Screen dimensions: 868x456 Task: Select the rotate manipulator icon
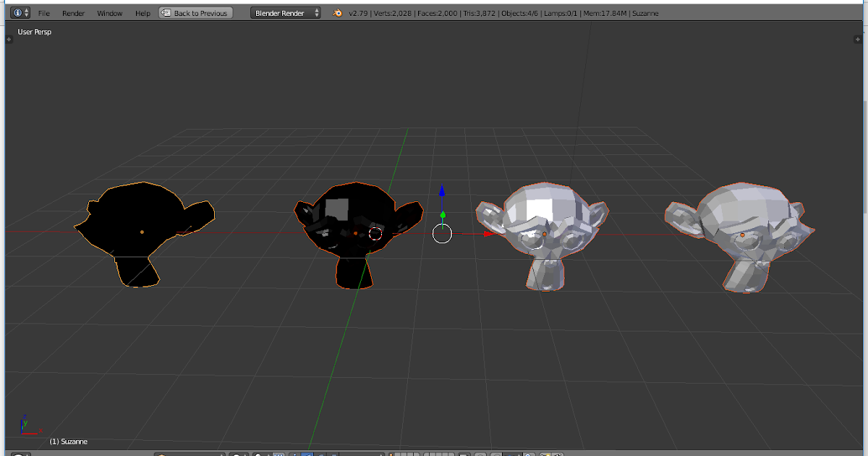click(x=321, y=453)
